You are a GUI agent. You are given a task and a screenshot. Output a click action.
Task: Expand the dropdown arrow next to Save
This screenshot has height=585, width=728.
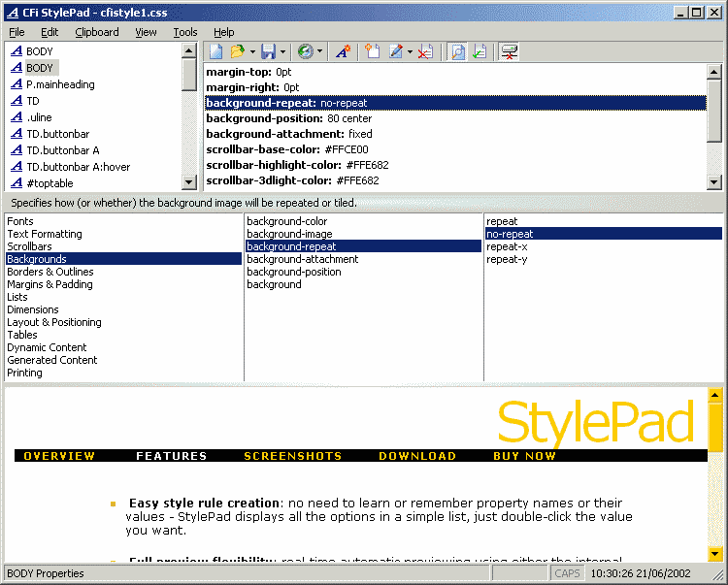click(283, 51)
